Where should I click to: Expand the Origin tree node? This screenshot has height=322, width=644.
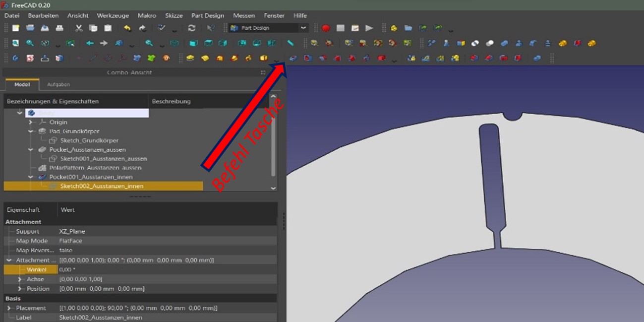click(31, 122)
